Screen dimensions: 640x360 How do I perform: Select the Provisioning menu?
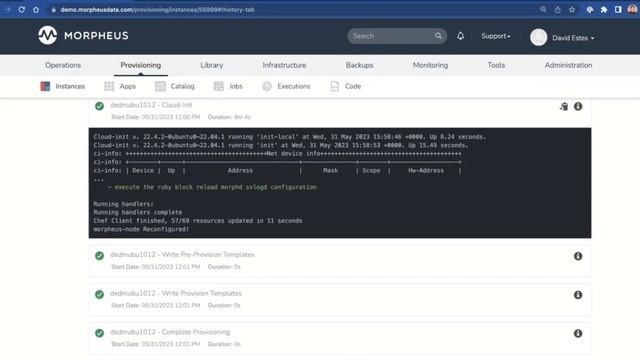point(140,65)
